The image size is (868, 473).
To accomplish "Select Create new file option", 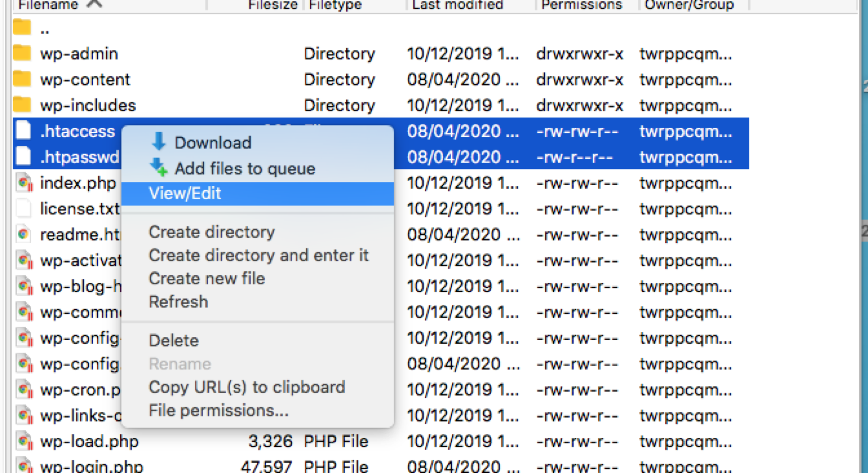I will 207,279.
